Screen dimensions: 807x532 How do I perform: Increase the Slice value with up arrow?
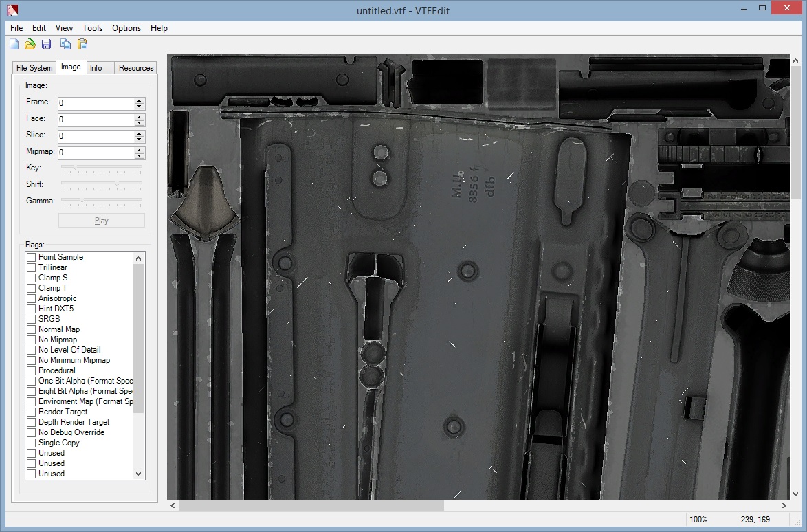140,133
